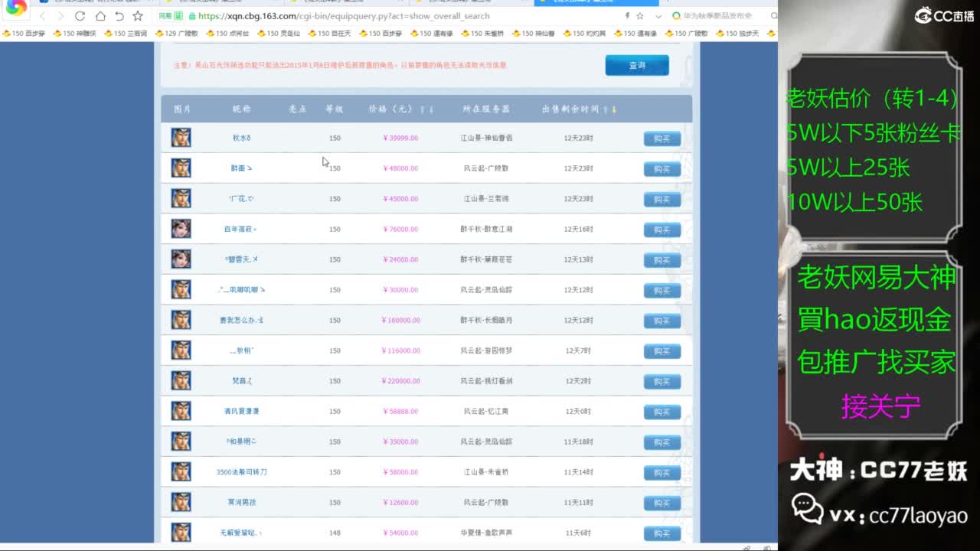Click the avatar icon of 秋水 listing
This screenshot has width=980, height=551.
tap(181, 138)
